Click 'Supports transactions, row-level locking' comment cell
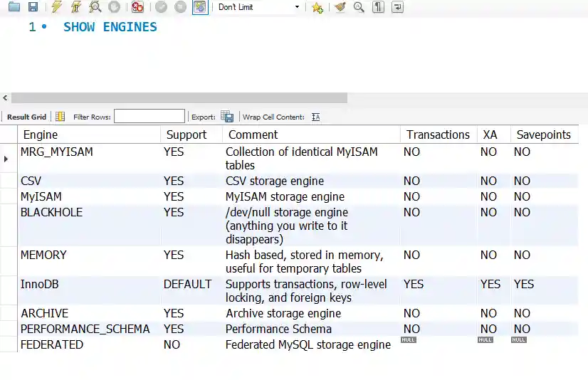 tap(311, 291)
